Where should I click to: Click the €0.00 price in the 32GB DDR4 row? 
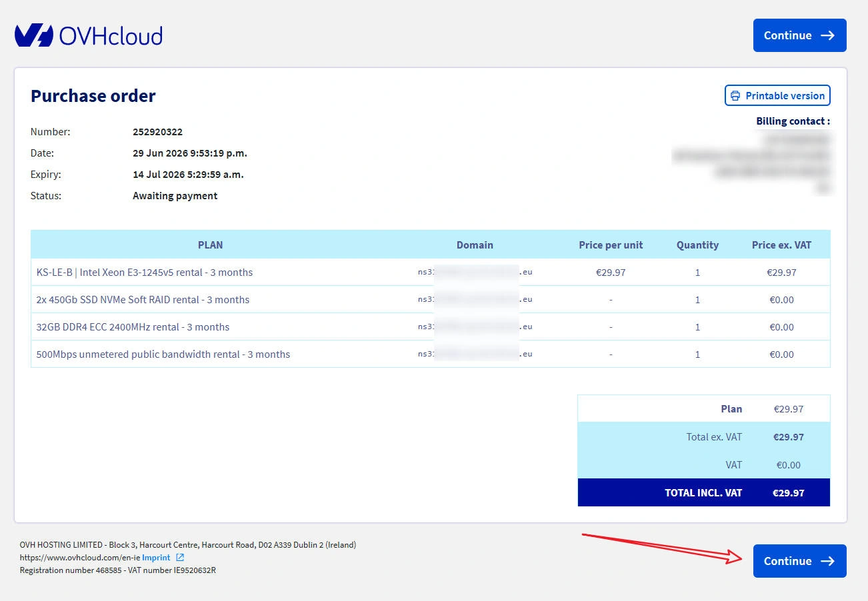coord(781,327)
